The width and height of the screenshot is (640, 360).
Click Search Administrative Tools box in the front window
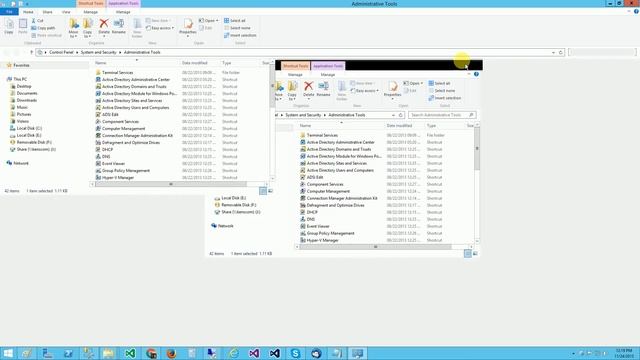pos(442,115)
